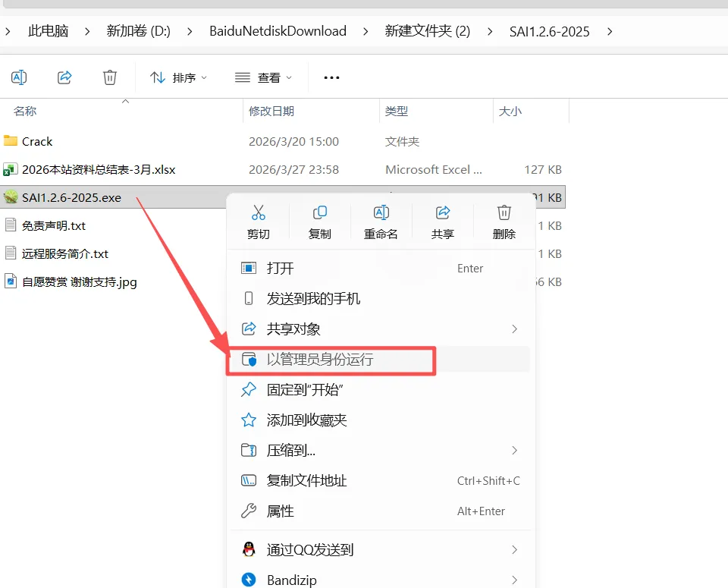Click the Rename icon in the Explorer toolbar
Viewport: 728px width, 588px height.
pyautogui.click(x=19, y=77)
